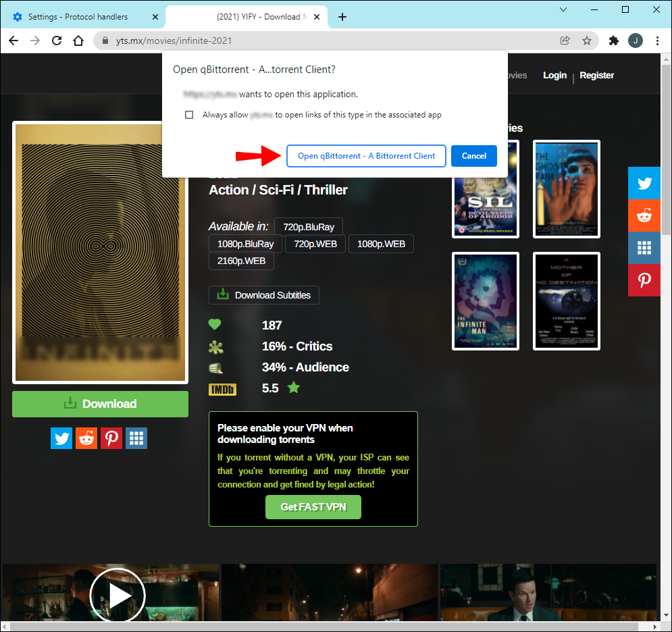Click the Pinterest icon in right sidebar
Screen dimensions: 672x632
(x=644, y=280)
